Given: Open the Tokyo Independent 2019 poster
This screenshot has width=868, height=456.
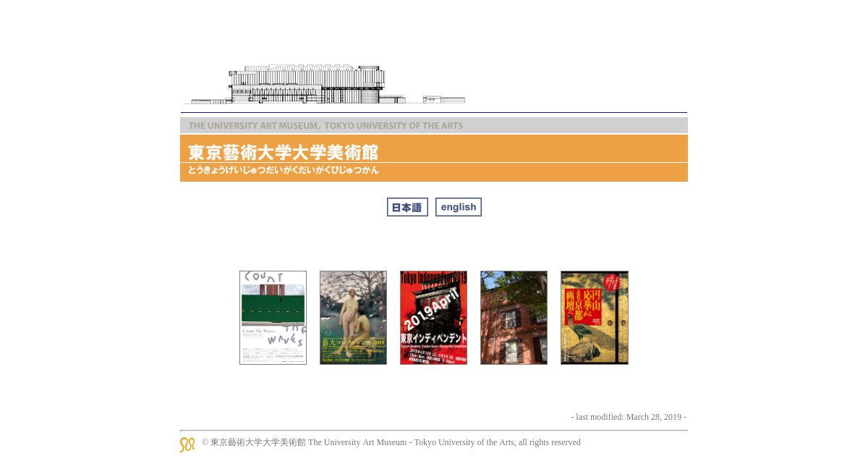Looking at the screenshot, I should click(433, 318).
